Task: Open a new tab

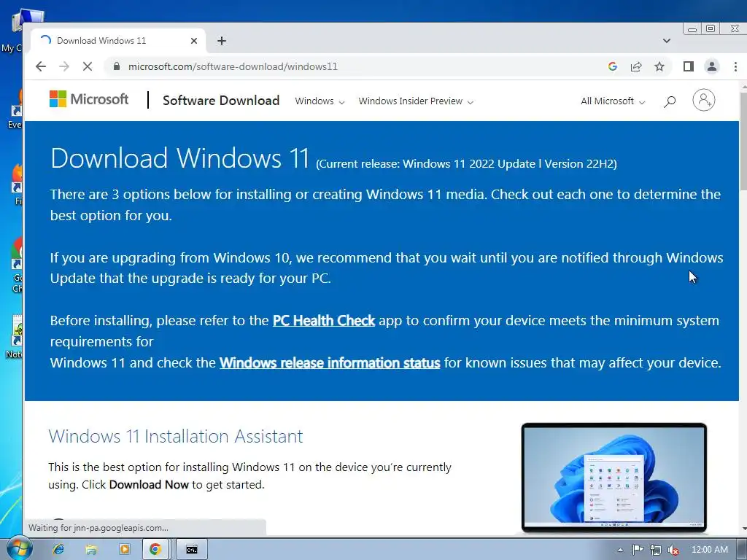Action: tap(222, 41)
